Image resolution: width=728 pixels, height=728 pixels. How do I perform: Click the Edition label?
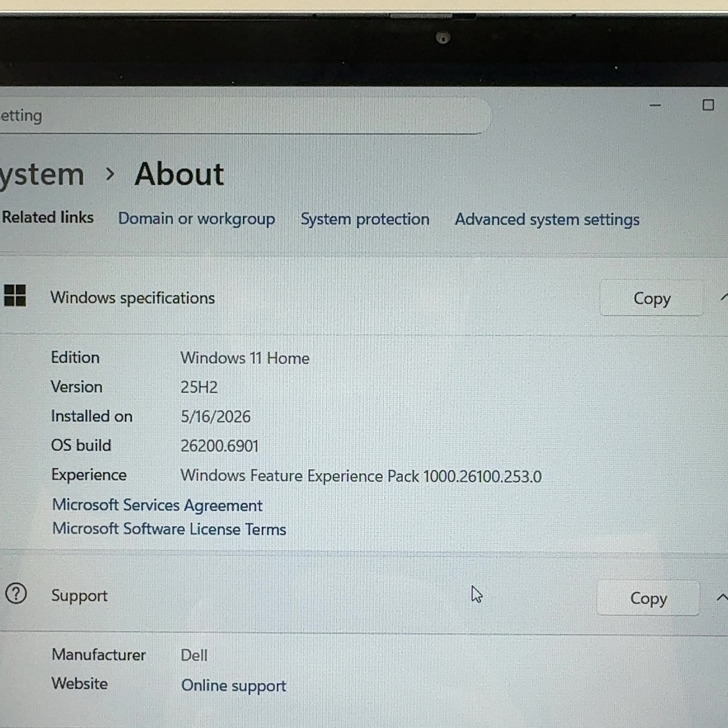point(75,357)
